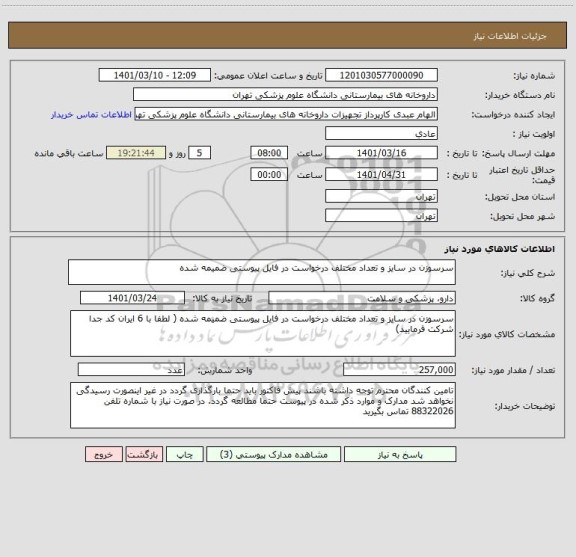Click the بازگشت back button
This screenshot has width=576, height=557.
point(144,454)
